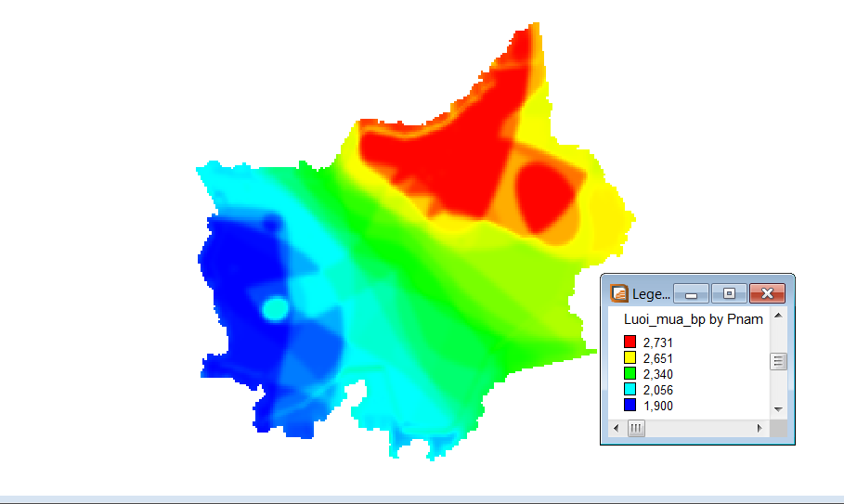Image resolution: width=844 pixels, height=504 pixels.
Task: Select the 2,056 legend value text
Action: click(657, 390)
